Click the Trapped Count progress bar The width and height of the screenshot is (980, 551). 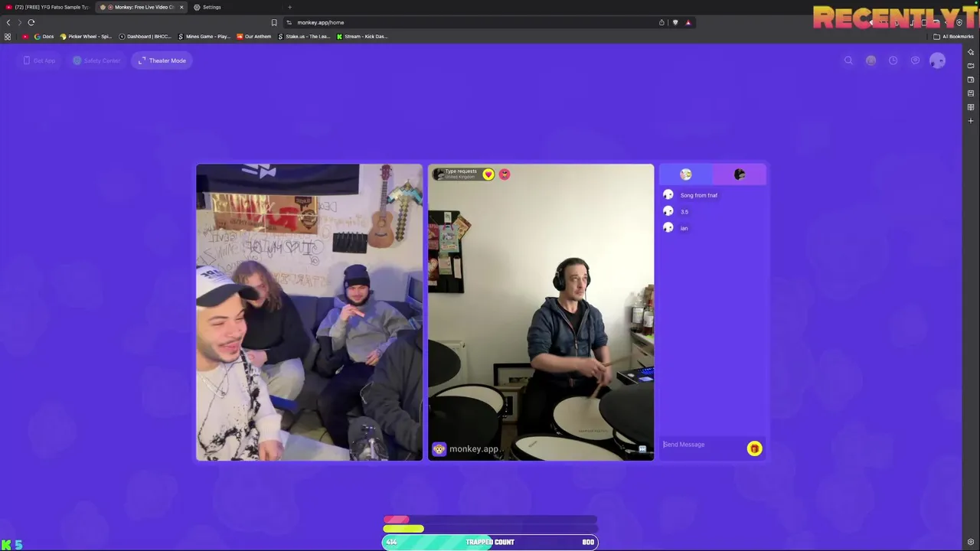click(490, 542)
